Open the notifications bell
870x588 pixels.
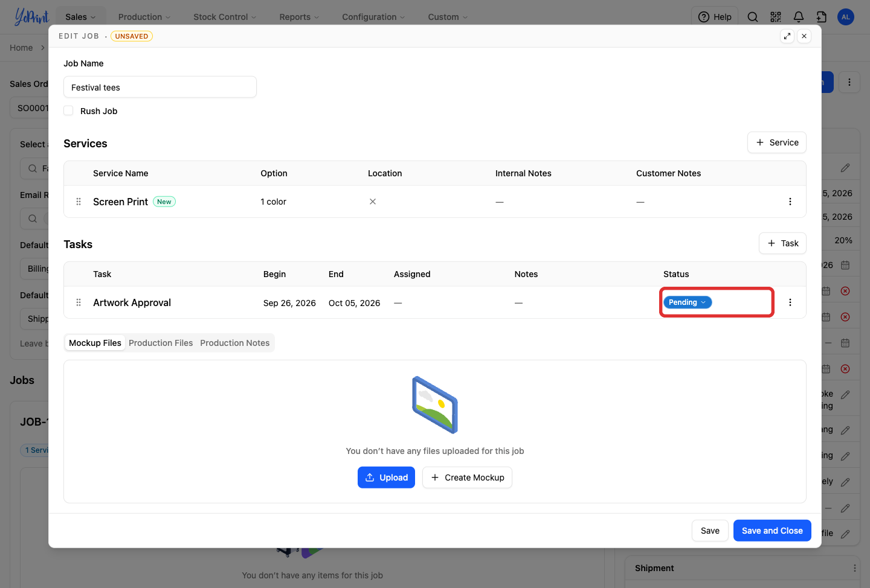[x=799, y=17]
